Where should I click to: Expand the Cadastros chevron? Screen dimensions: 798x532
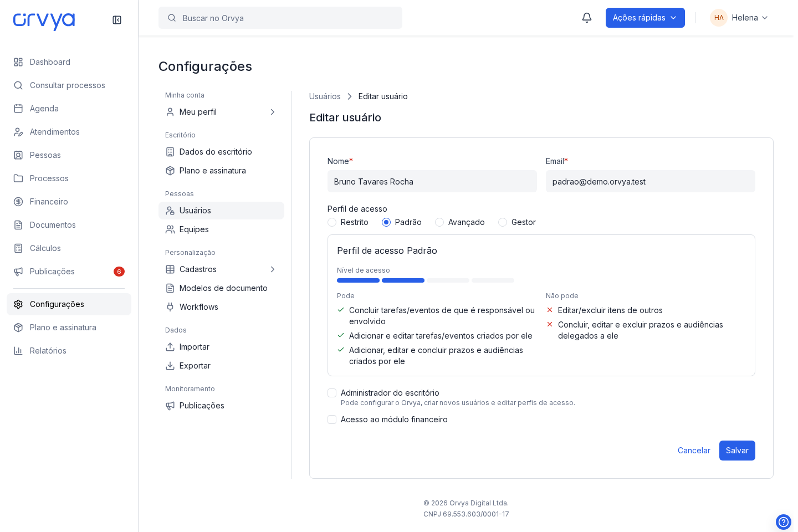pos(273,269)
